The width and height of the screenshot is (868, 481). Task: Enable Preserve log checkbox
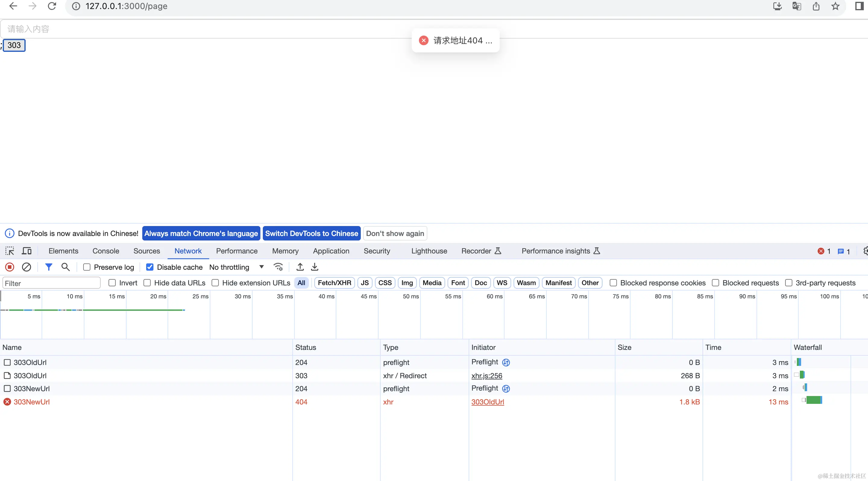pos(87,267)
